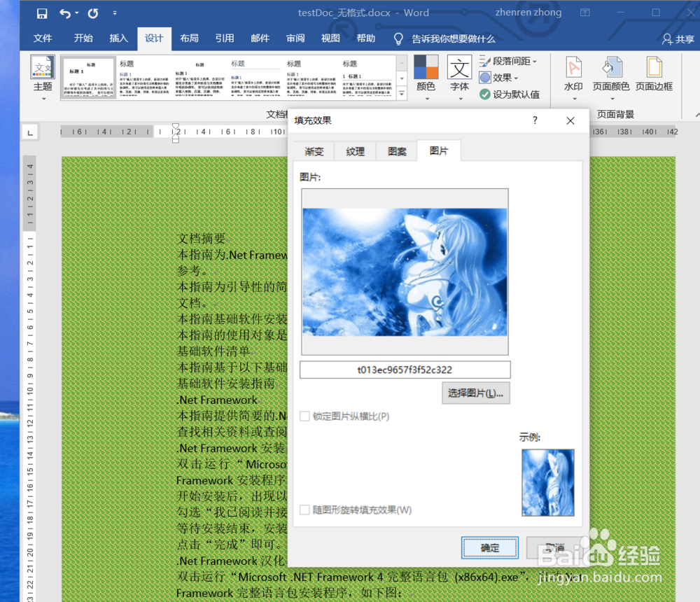
Task: Click the 告诉我你想要做什么 search box
Action: [x=453, y=39]
